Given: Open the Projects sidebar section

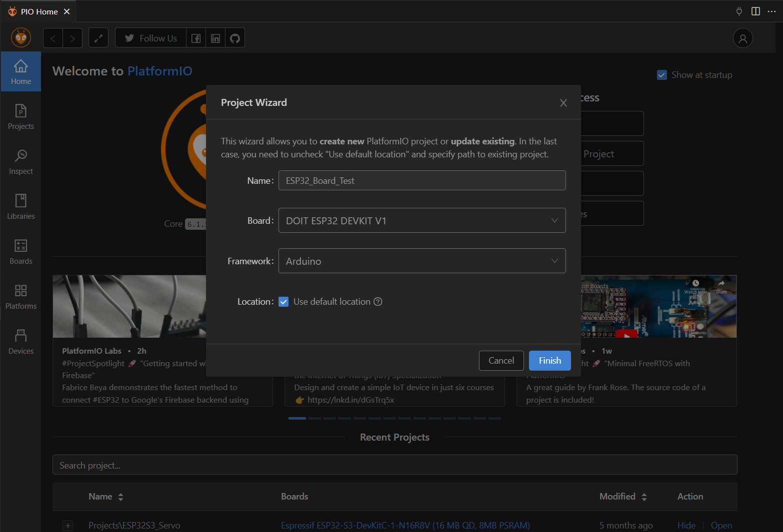Looking at the screenshot, I should [20, 116].
